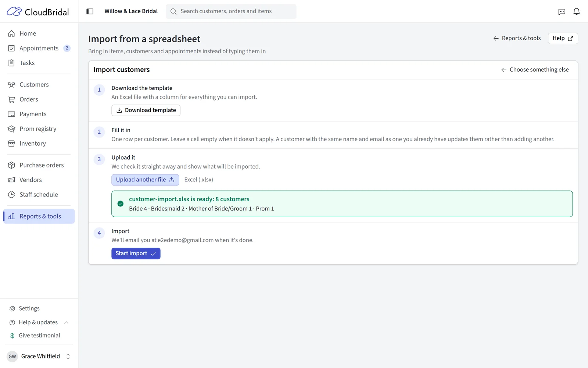The width and height of the screenshot is (588, 368).
Task: Click the Settings gear icon
Action: coord(12,308)
